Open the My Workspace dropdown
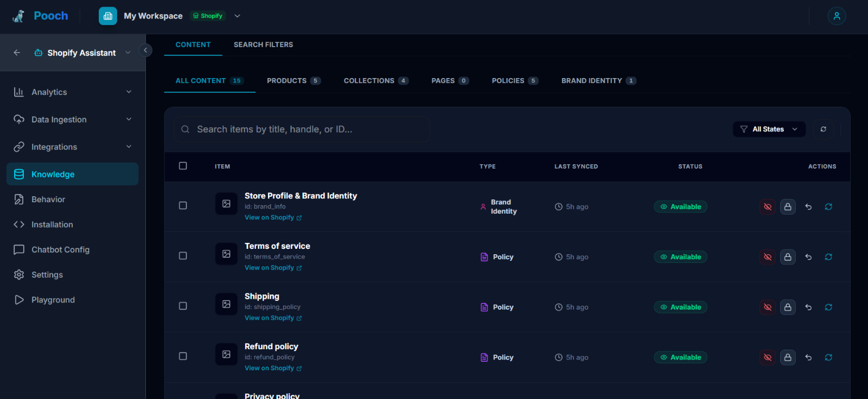Image resolution: width=868 pixels, height=399 pixels. pyautogui.click(x=237, y=16)
